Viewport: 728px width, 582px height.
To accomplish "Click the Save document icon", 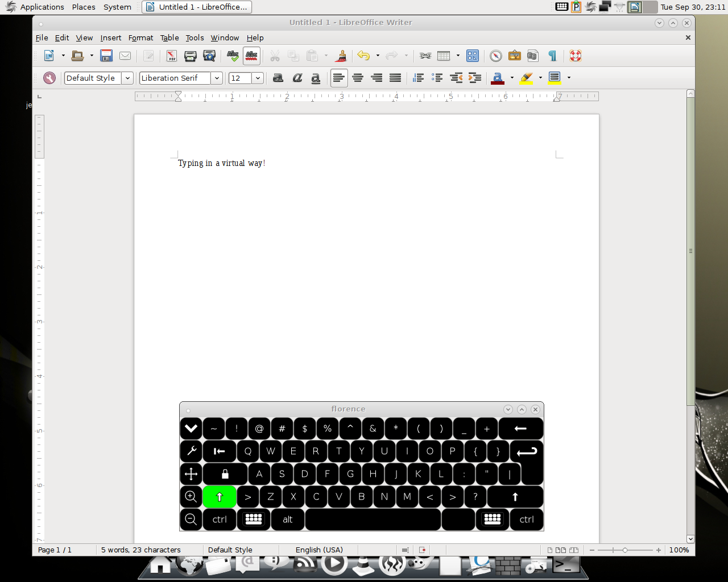I will point(106,56).
